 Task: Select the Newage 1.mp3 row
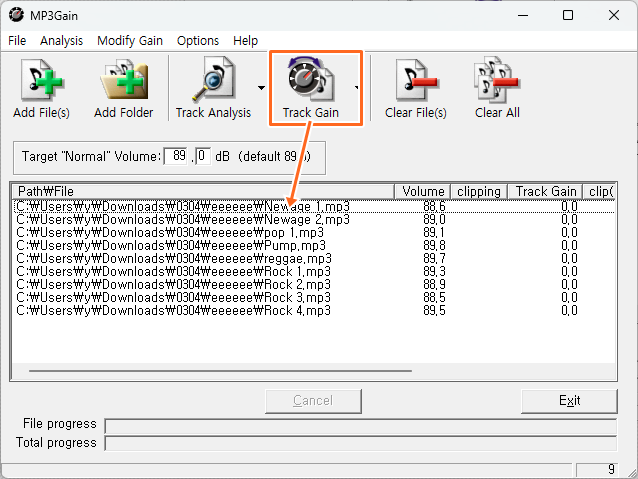[x=314, y=206]
